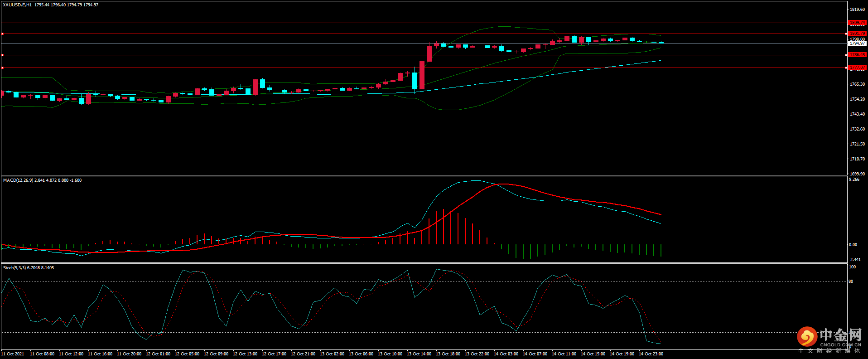Click the MACD 0.00 scale label
868x359 pixels.
tap(853, 245)
